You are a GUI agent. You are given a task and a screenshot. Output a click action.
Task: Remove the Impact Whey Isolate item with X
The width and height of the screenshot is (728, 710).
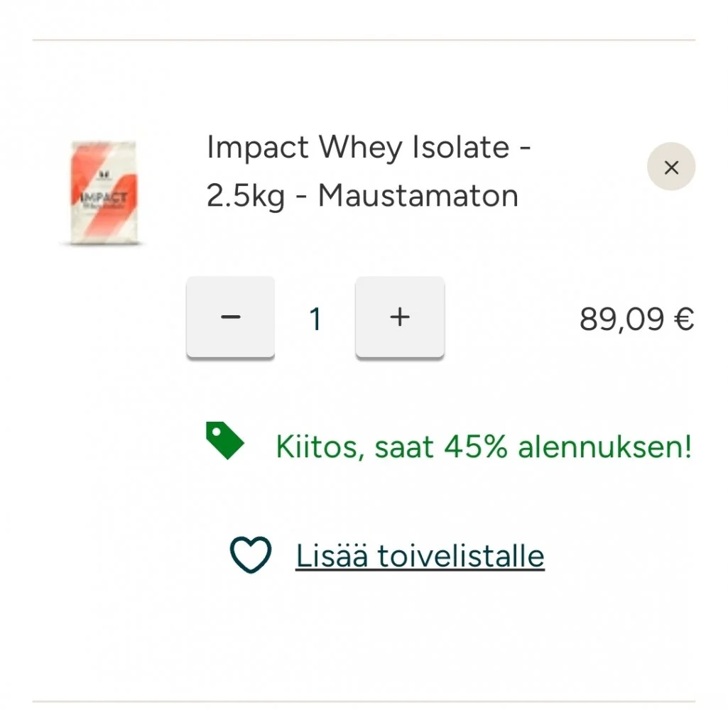pos(670,167)
